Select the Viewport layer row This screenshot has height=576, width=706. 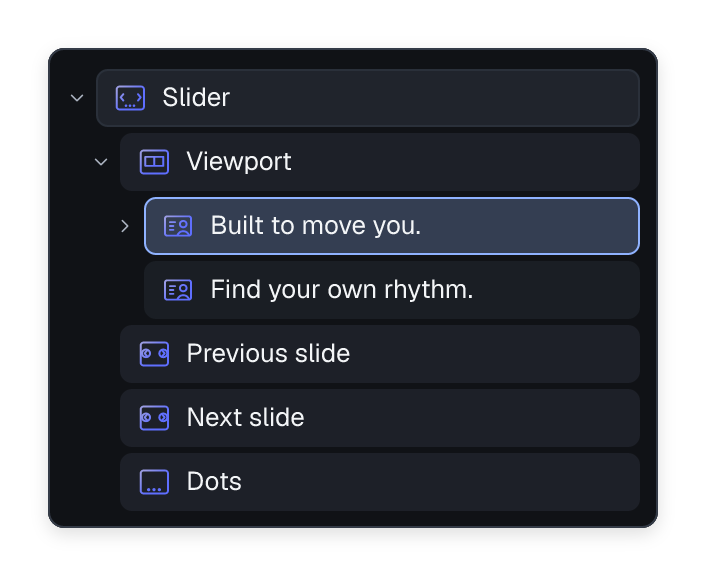(380, 162)
